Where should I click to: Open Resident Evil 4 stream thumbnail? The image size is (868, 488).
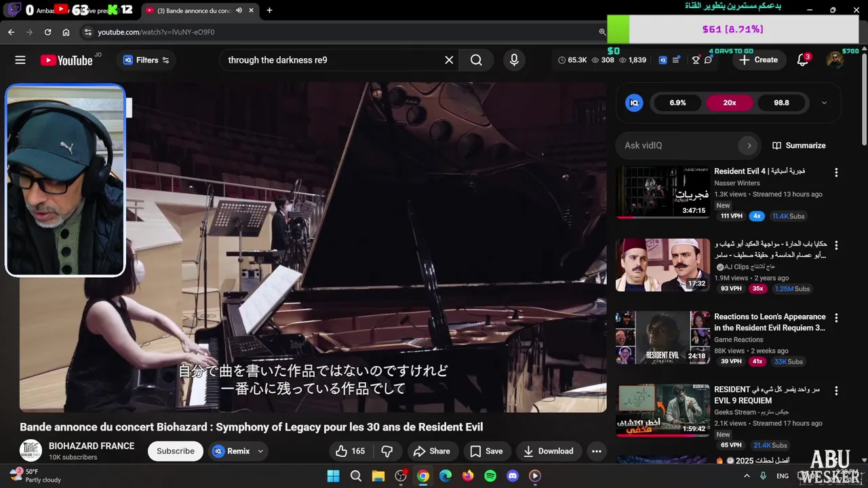point(663,192)
